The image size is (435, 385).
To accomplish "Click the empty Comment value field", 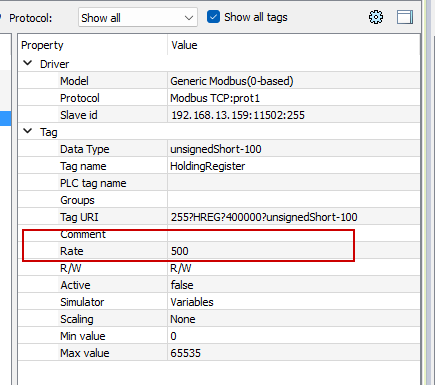I will click(x=293, y=234).
